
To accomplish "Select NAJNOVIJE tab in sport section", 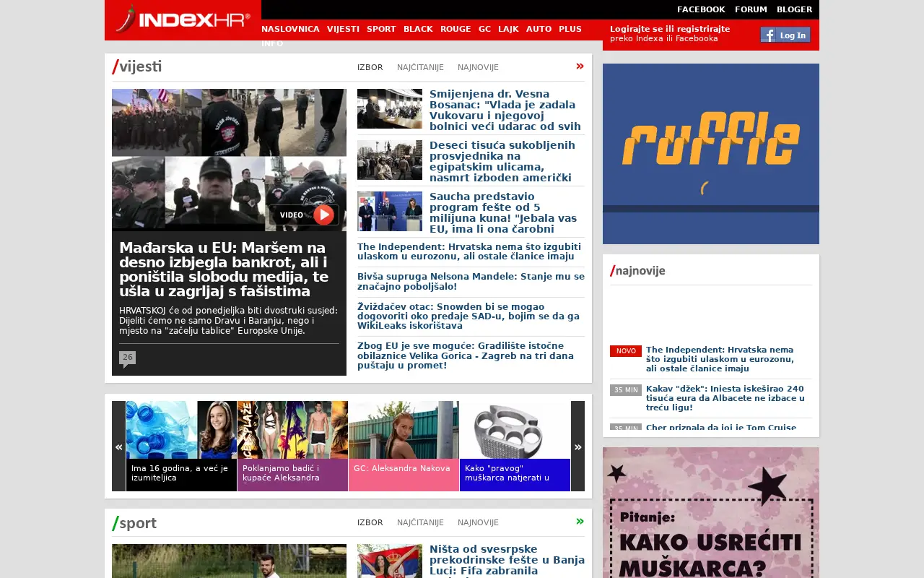I will coord(478,522).
